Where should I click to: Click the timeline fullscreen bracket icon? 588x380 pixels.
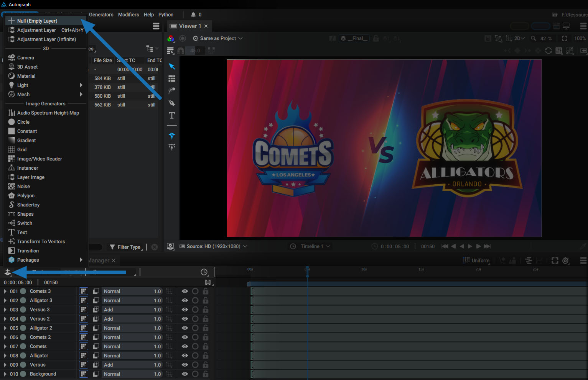(555, 260)
